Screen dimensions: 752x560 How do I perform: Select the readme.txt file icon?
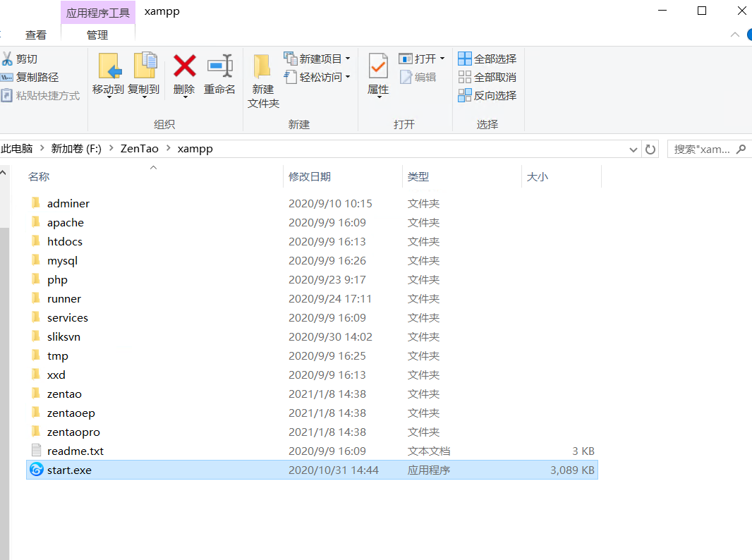37,450
